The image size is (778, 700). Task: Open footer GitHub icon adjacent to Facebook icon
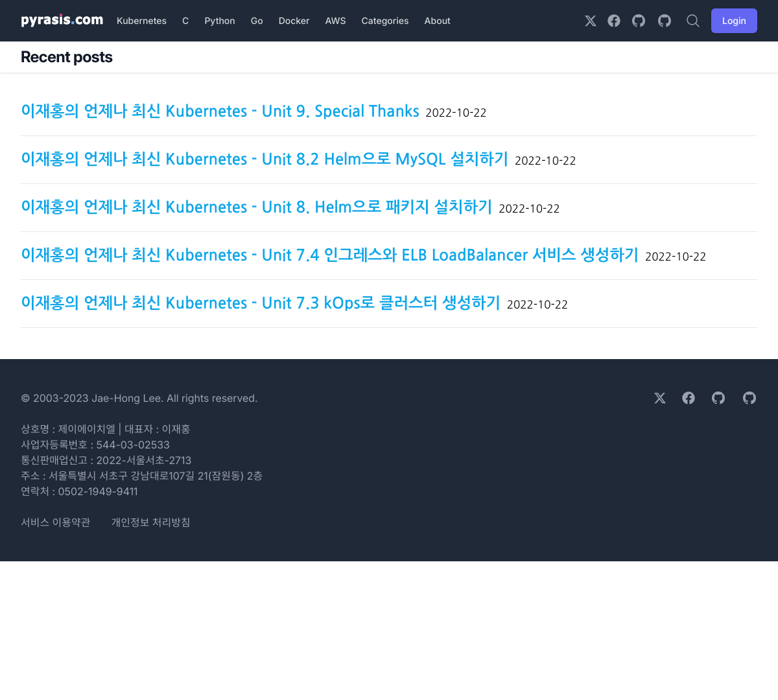[x=718, y=398]
